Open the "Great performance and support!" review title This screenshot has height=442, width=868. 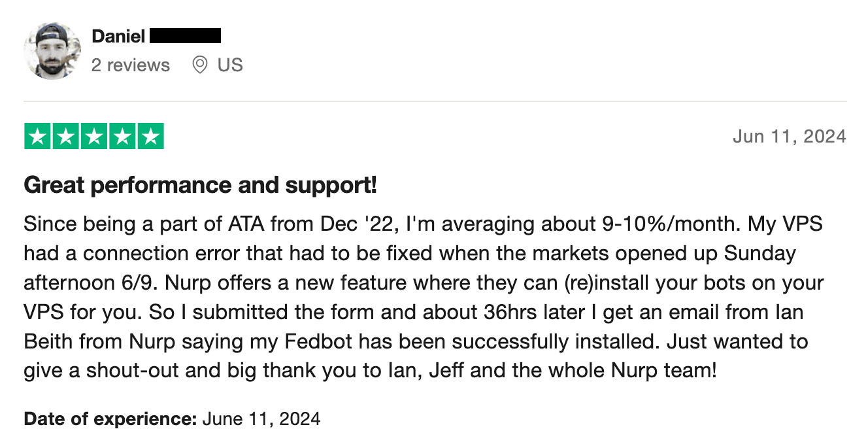200,186
